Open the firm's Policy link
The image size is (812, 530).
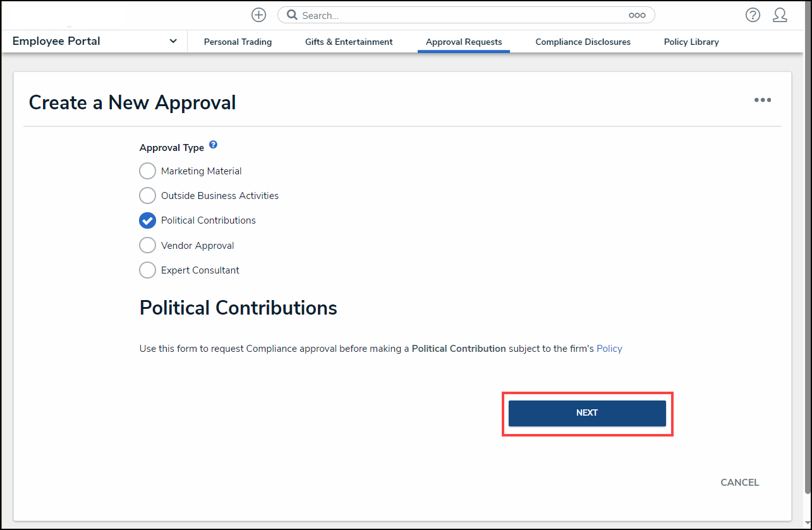point(609,349)
